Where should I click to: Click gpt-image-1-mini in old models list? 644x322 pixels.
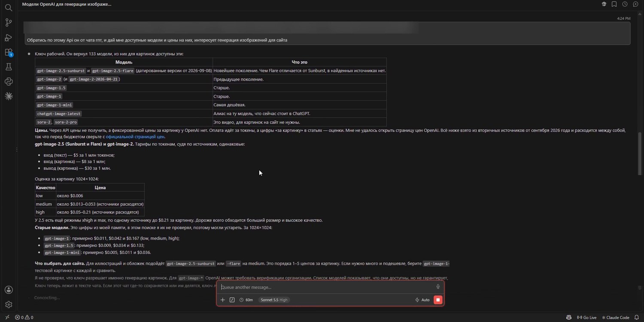[62, 252]
